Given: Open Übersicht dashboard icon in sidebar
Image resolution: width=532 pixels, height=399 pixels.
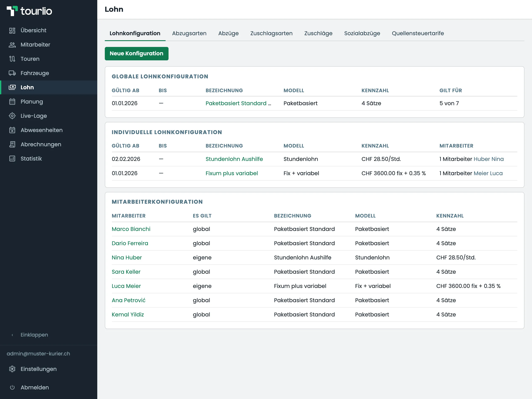Looking at the screenshot, I should pyautogui.click(x=12, y=31).
